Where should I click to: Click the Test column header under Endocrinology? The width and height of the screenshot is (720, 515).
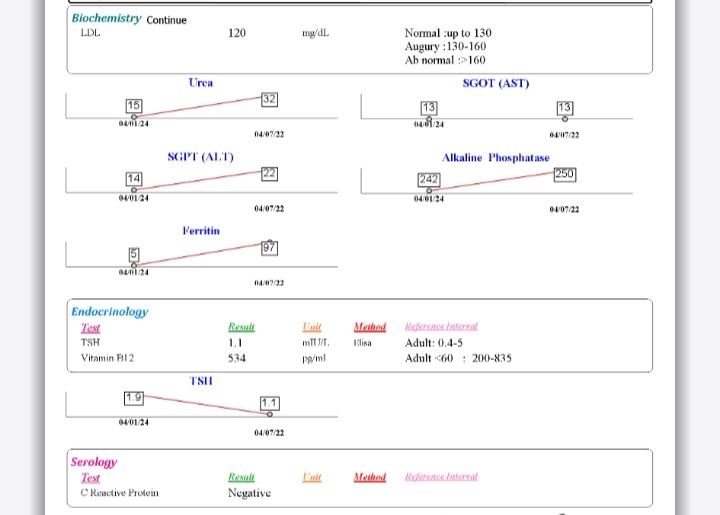pyautogui.click(x=90, y=327)
